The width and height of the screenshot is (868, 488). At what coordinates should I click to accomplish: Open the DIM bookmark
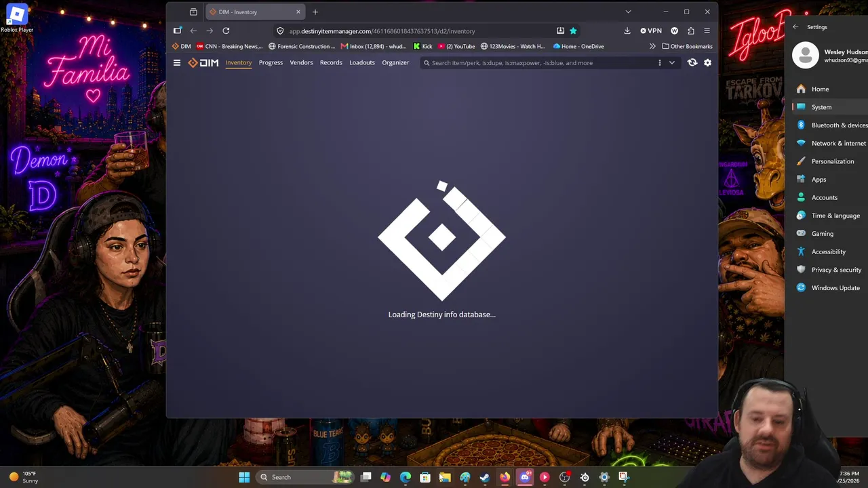click(182, 46)
